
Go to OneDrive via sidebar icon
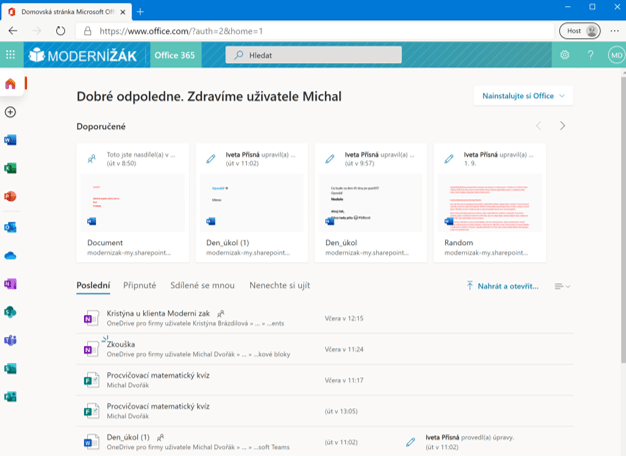[11, 256]
